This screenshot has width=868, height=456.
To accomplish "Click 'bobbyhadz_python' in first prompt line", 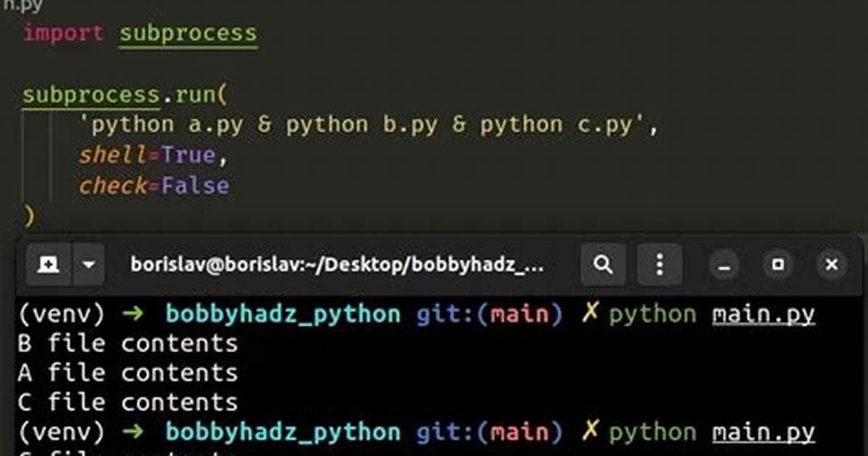I will [283, 314].
